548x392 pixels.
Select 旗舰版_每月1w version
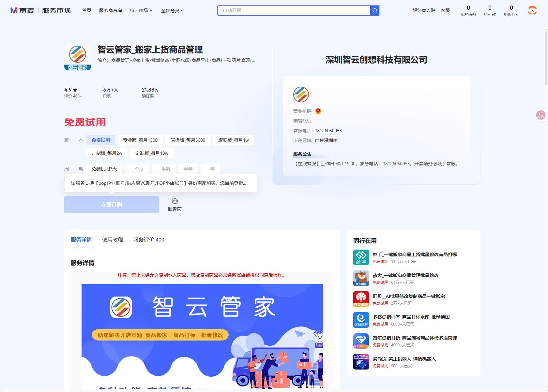coord(233,140)
